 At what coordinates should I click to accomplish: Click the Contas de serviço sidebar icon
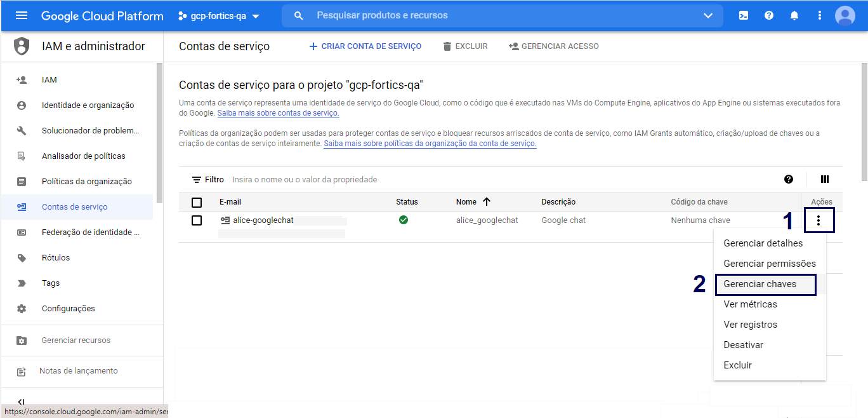pos(22,207)
